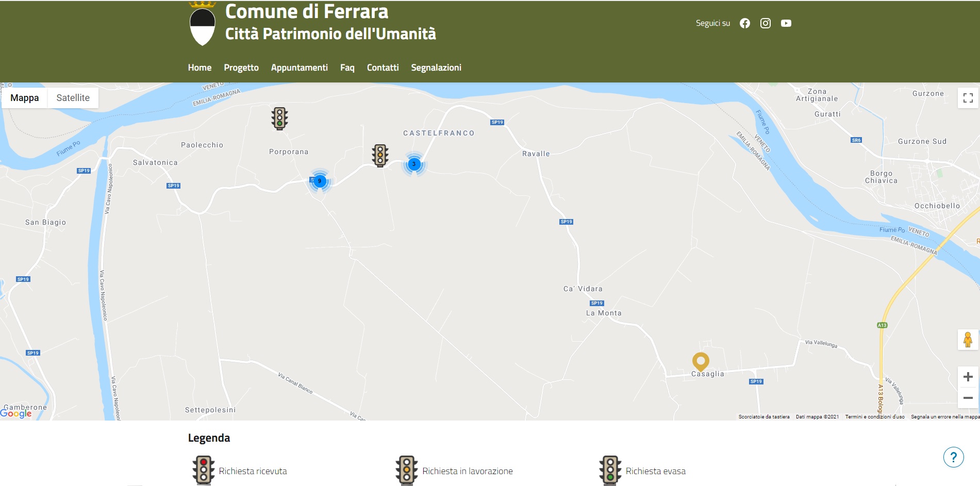Click the Paolecchio place label
The image size is (980, 486).
point(202,145)
